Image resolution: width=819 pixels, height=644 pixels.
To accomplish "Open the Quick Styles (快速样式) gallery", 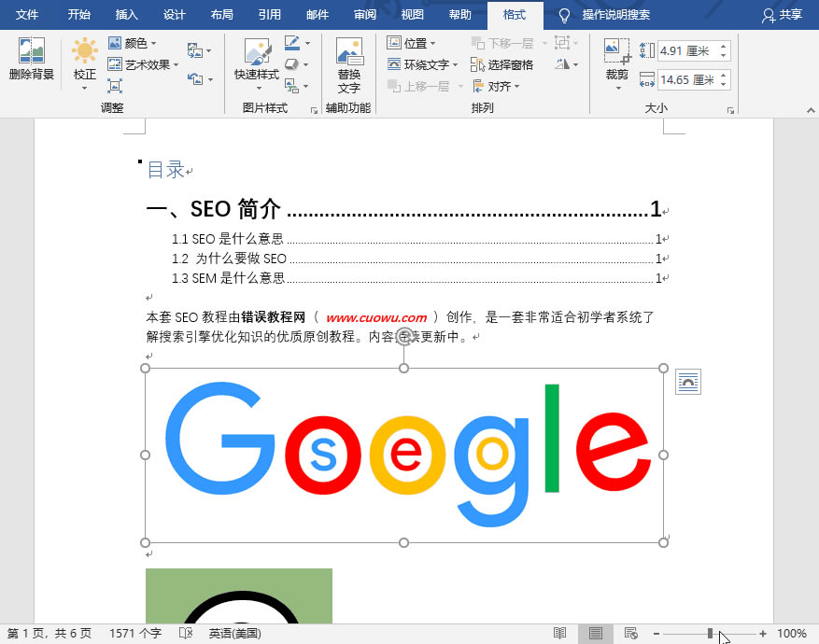I will (x=257, y=65).
